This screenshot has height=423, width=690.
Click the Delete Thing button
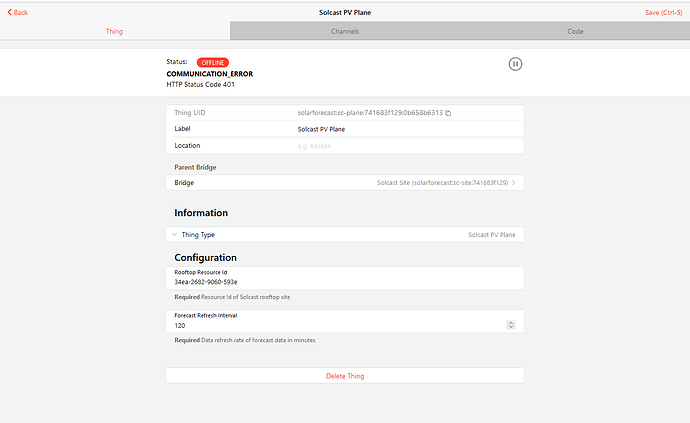point(345,376)
